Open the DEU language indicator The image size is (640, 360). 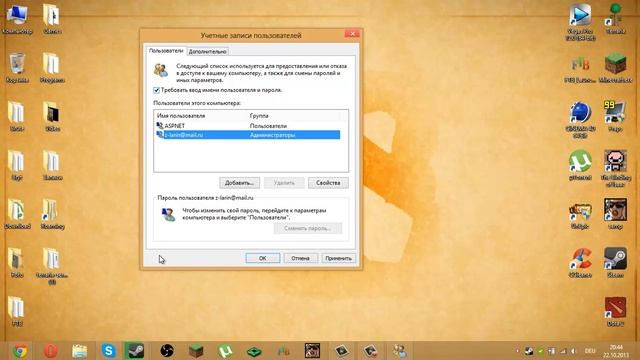pyautogui.click(x=590, y=351)
